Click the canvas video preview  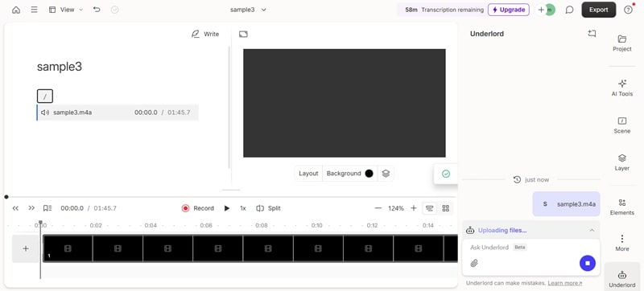point(345,103)
